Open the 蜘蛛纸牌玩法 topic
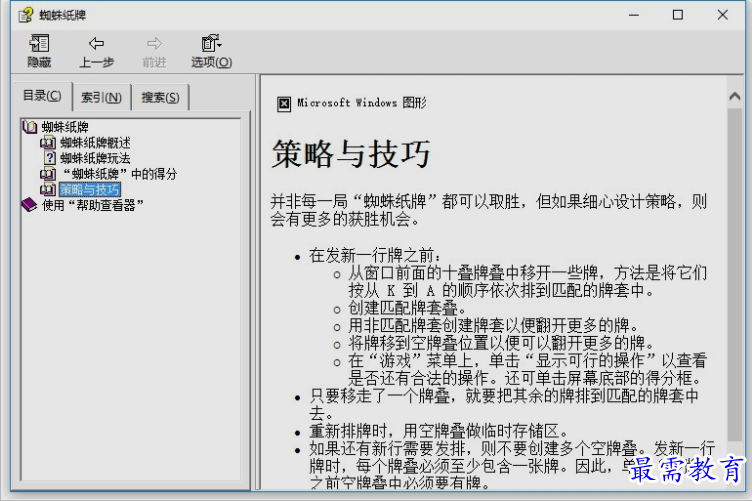This screenshot has width=752, height=501. [95, 158]
